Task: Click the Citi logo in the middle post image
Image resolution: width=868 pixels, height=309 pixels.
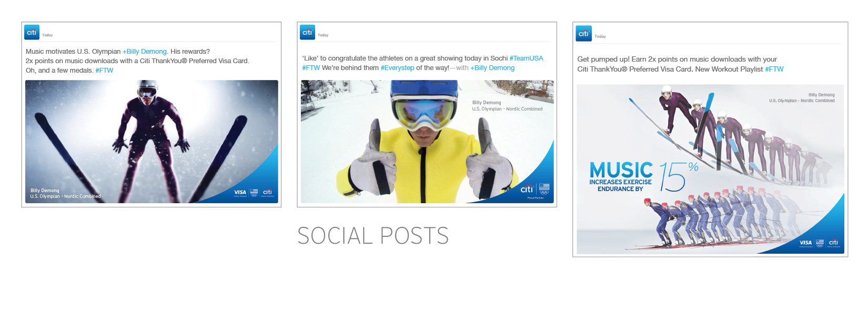Action: click(x=527, y=189)
